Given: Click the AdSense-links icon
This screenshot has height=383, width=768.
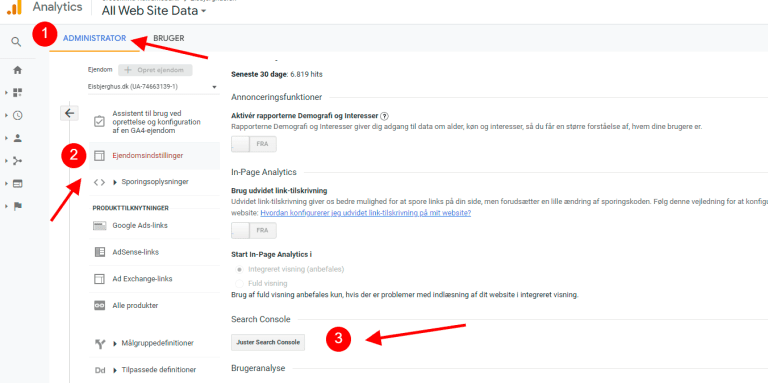Looking at the screenshot, I should 99,252.
